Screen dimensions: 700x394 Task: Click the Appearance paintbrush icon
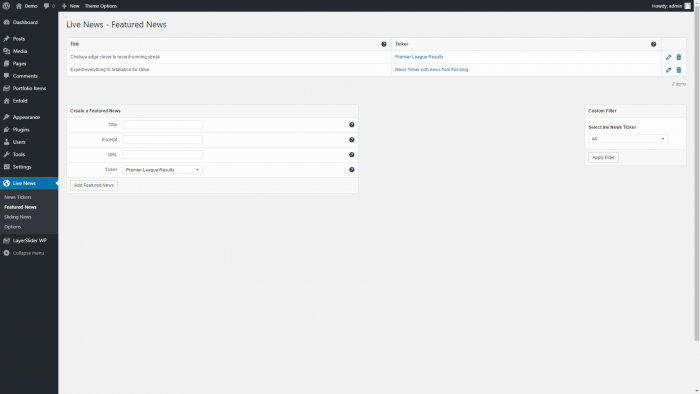pyautogui.click(x=6, y=117)
